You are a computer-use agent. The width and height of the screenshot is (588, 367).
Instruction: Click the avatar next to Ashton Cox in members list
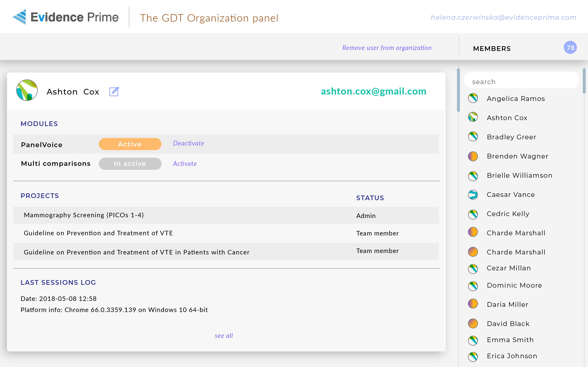pyautogui.click(x=473, y=117)
